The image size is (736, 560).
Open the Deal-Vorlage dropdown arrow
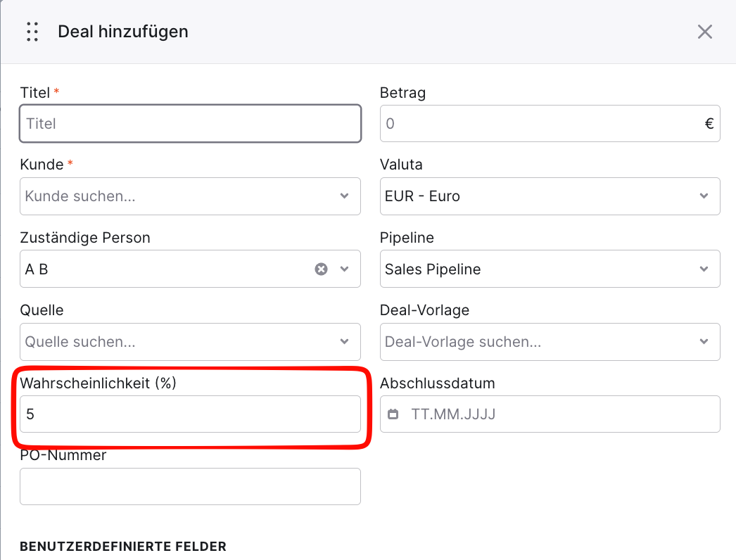click(704, 341)
